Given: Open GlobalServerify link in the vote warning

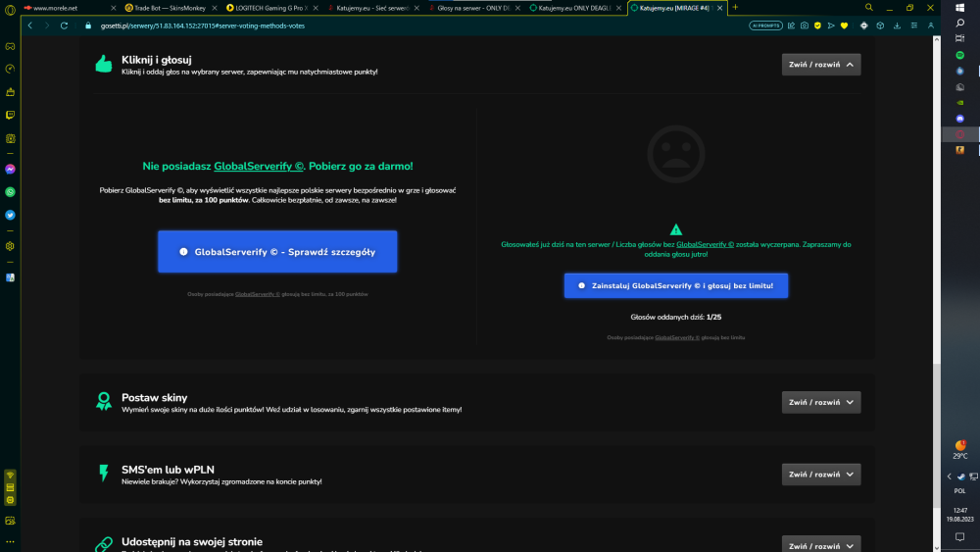Looking at the screenshot, I should pyautogui.click(x=705, y=244).
